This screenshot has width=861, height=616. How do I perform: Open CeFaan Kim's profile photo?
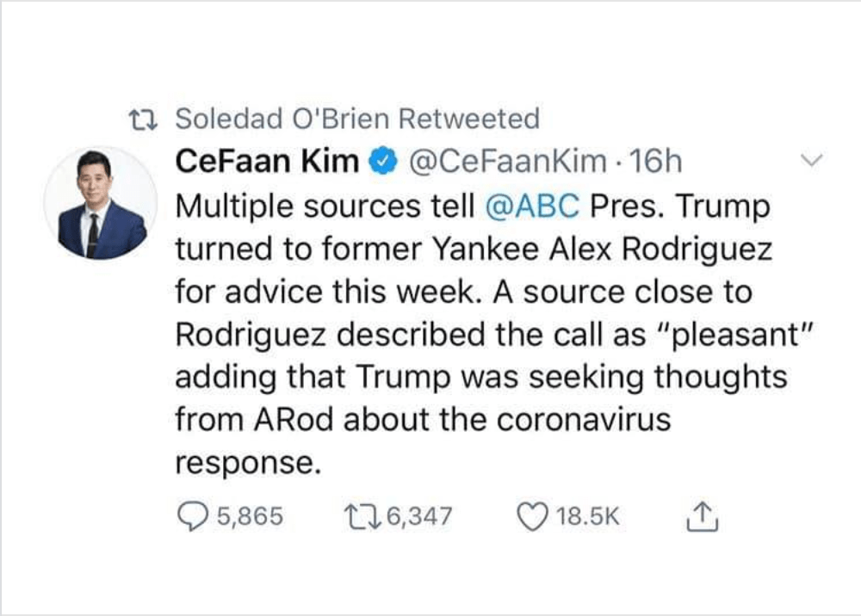(101, 203)
